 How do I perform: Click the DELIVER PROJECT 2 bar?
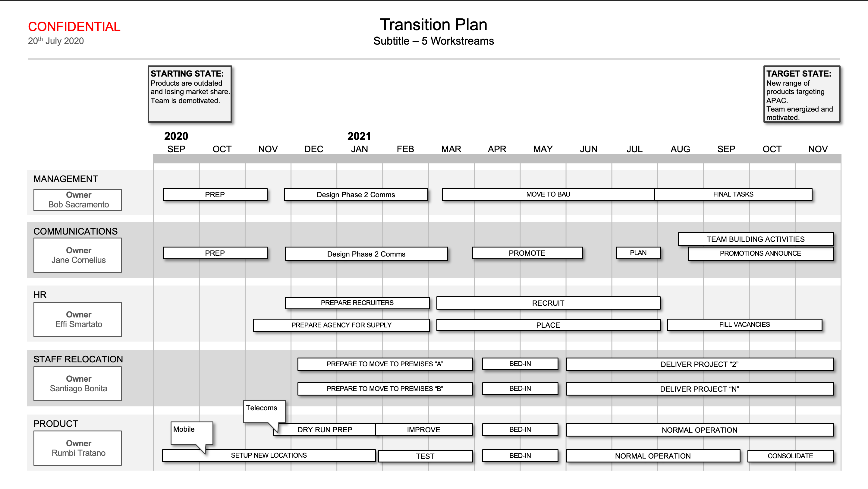pyautogui.click(x=701, y=364)
